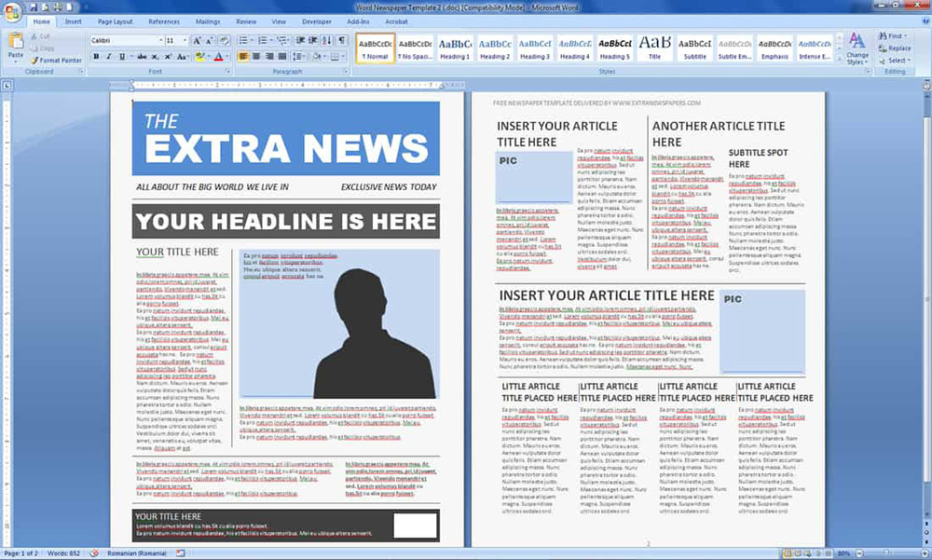The width and height of the screenshot is (932, 560).
Task: Open the Page Layout tab
Action: pos(116,21)
